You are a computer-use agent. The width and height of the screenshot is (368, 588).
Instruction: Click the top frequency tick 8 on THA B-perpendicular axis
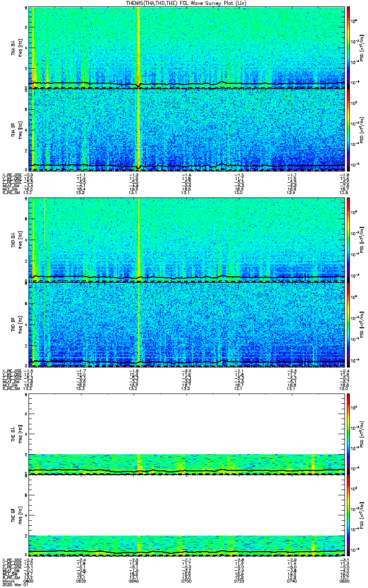[26, 9]
